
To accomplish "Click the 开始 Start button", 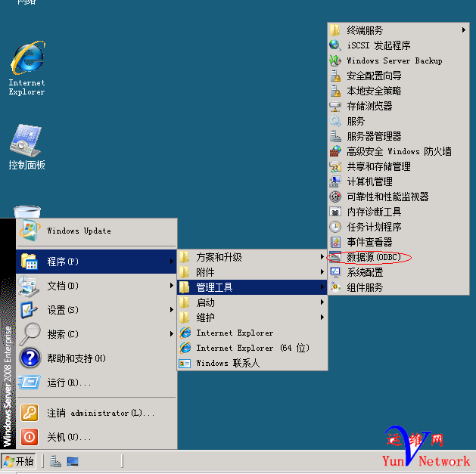I will tap(18, 461).
